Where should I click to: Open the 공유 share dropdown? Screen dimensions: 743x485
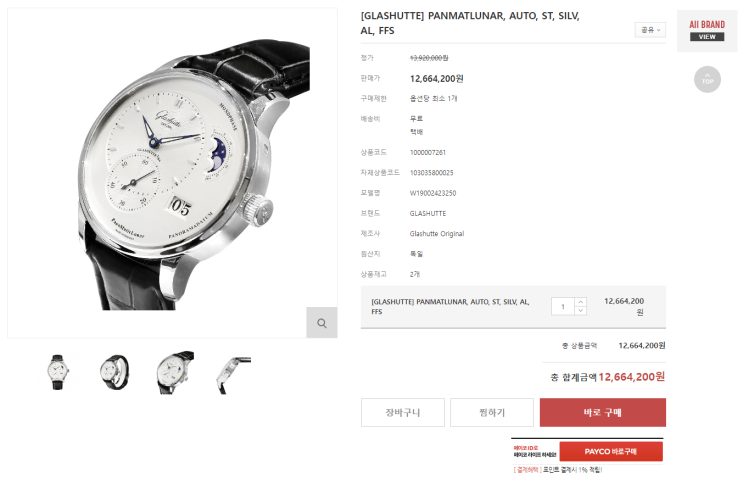coord(650,30)
